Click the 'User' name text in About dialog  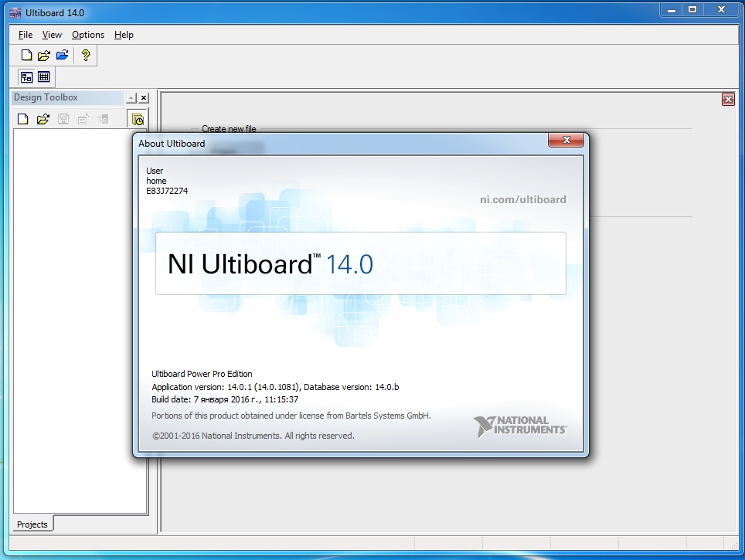pos(155,171)
